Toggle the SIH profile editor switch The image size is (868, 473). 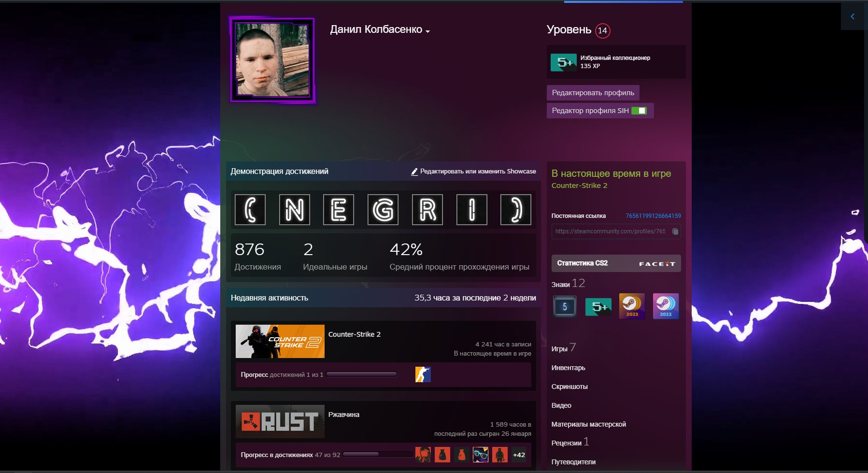(x=639, y=111)
